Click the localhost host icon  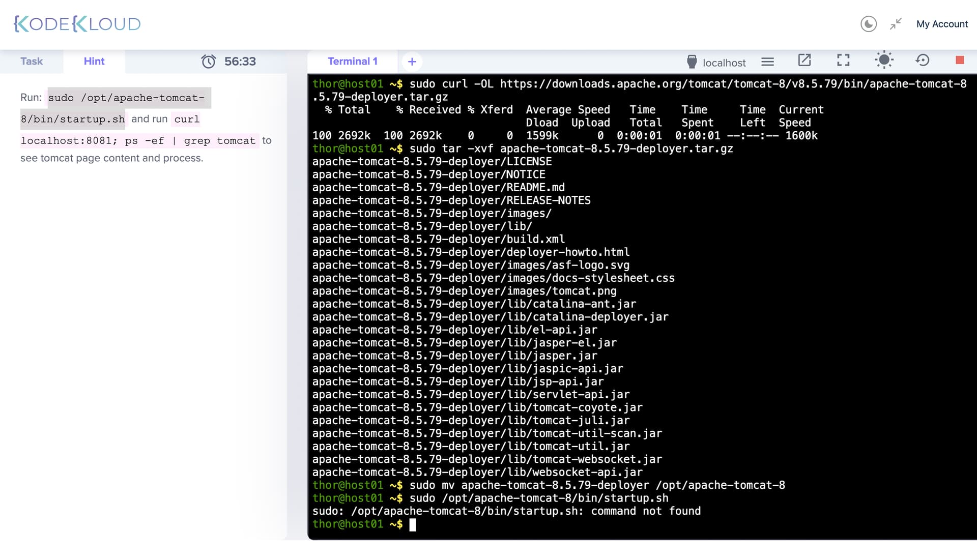(x=692, y=62)
